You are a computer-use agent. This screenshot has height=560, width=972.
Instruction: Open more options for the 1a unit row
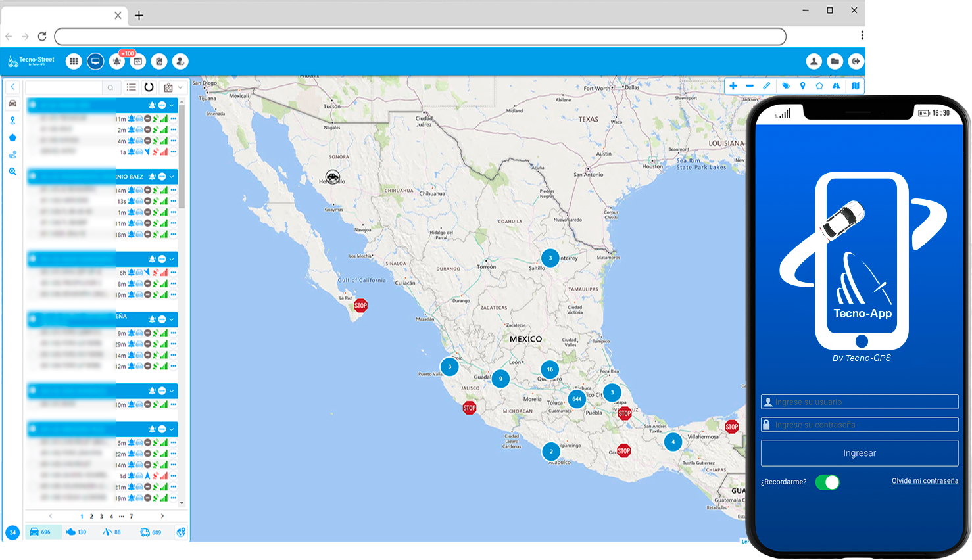tap(174, 152)
